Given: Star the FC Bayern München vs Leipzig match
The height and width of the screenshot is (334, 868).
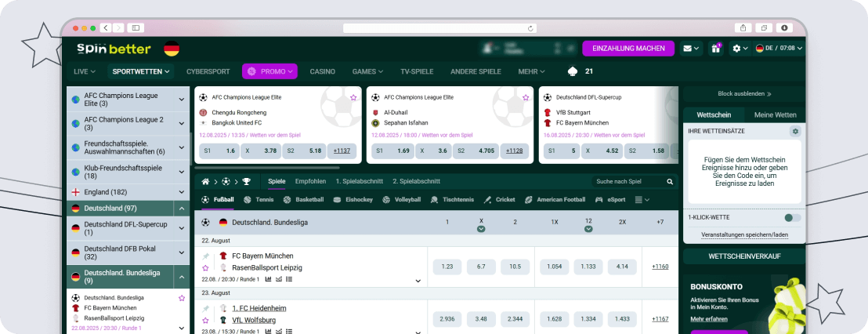Looking at the screenshot, I should coord(205,268).
